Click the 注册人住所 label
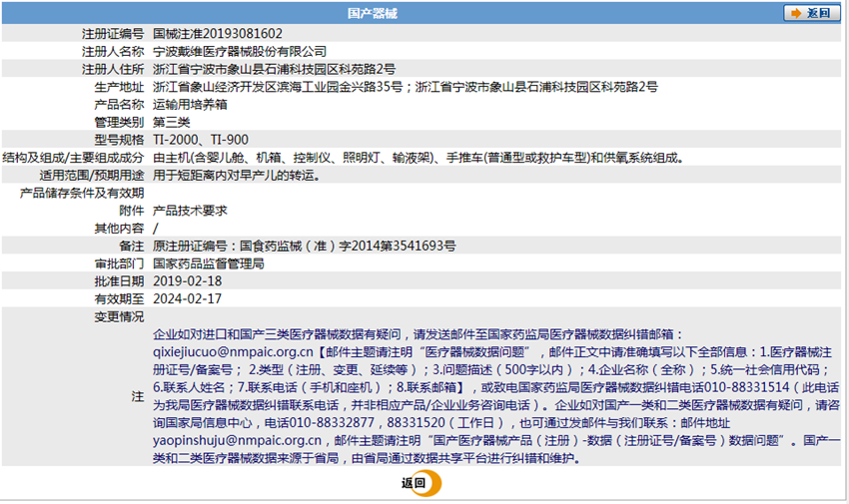This screenshot has width=849, height=504. pos(113,69)
